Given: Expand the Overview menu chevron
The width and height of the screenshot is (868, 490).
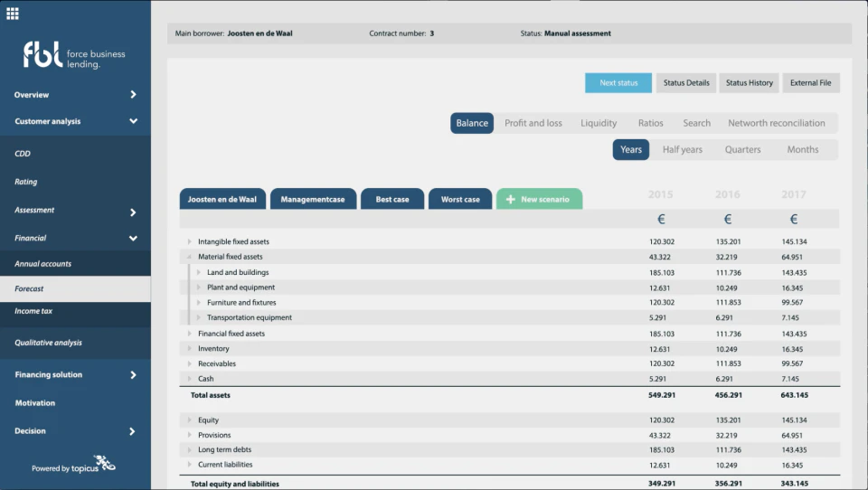Looking at the screenshot, I should (x=133, y=95).
